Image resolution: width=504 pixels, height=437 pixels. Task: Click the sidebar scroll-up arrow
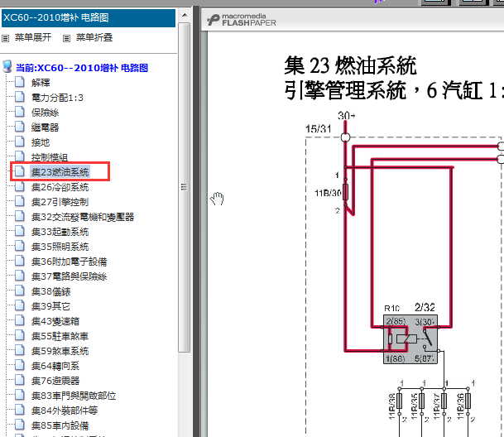[185, 15]
